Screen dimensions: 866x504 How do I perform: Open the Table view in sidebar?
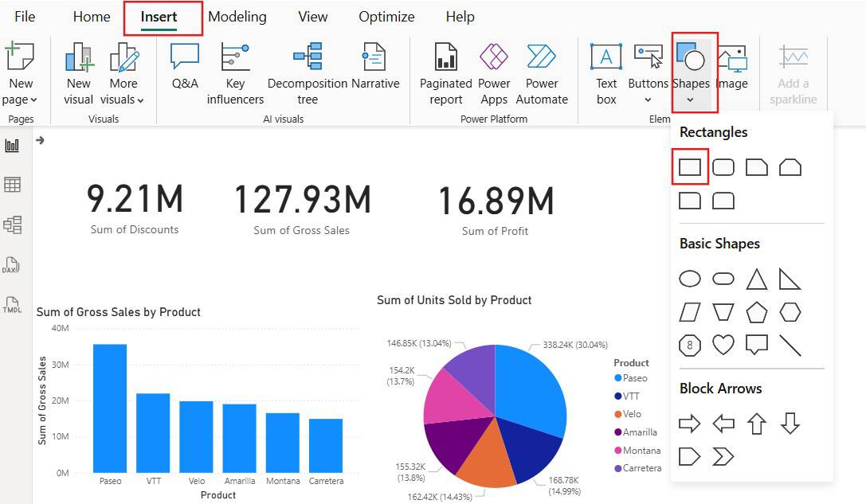tap(12, 185)
